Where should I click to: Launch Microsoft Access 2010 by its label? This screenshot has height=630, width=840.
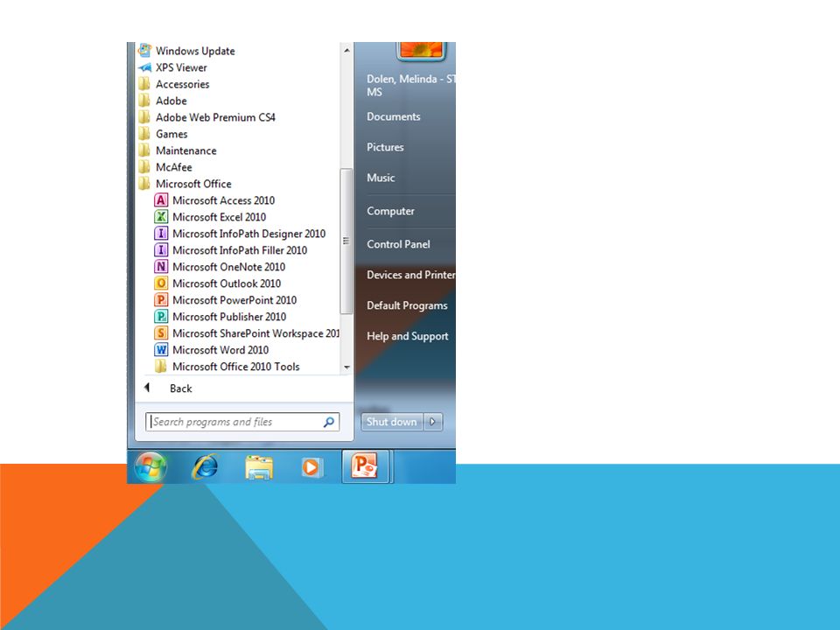coord(223,200)
